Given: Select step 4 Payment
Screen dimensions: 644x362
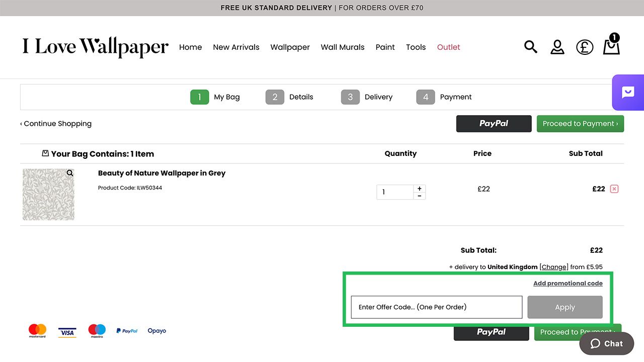Looking at the screenshot, I should click(444, 97).
